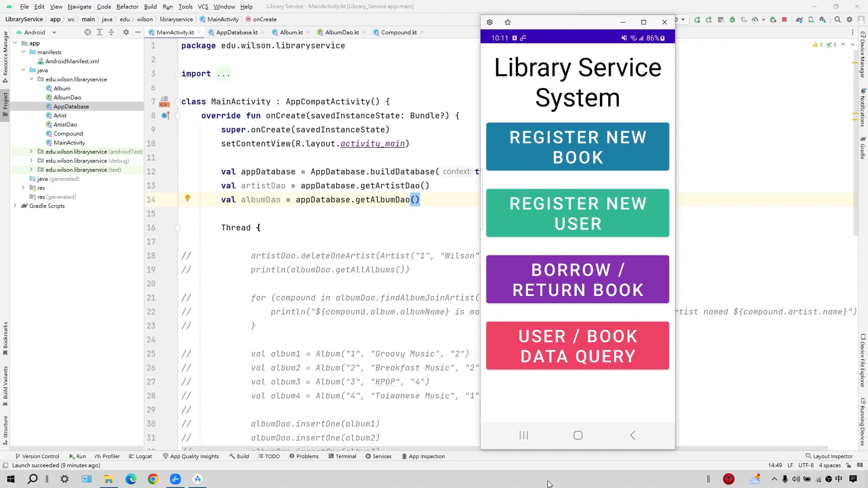The image size is (868, 488).
Task: Open the SDK Manager icon
Action: [822, 19]
